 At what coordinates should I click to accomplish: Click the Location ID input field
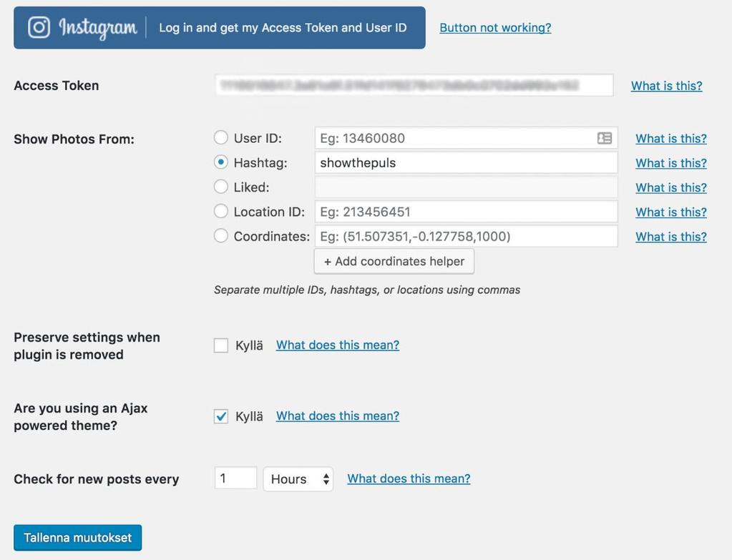(x=467, y=212)
